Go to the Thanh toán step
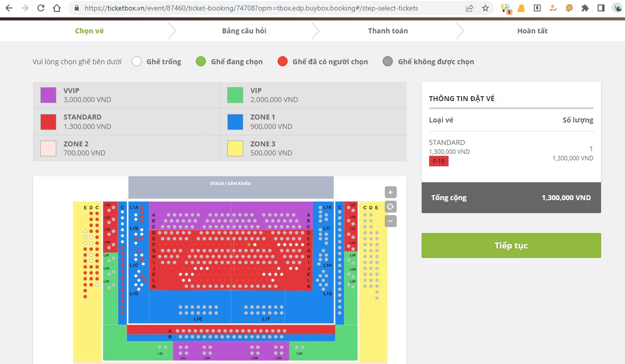Screen dimensions: 625x364 [x=388, y=31]
